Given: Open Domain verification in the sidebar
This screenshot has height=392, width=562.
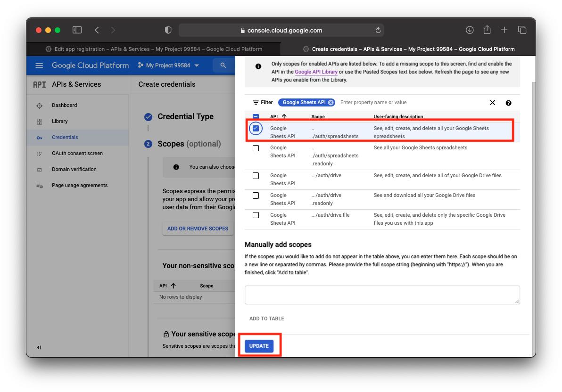Looking at the screenshot, I should click(74, 169).
